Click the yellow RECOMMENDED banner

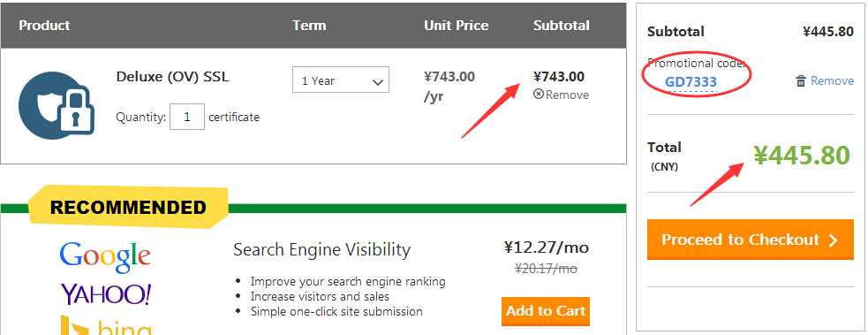pos(128,207)
